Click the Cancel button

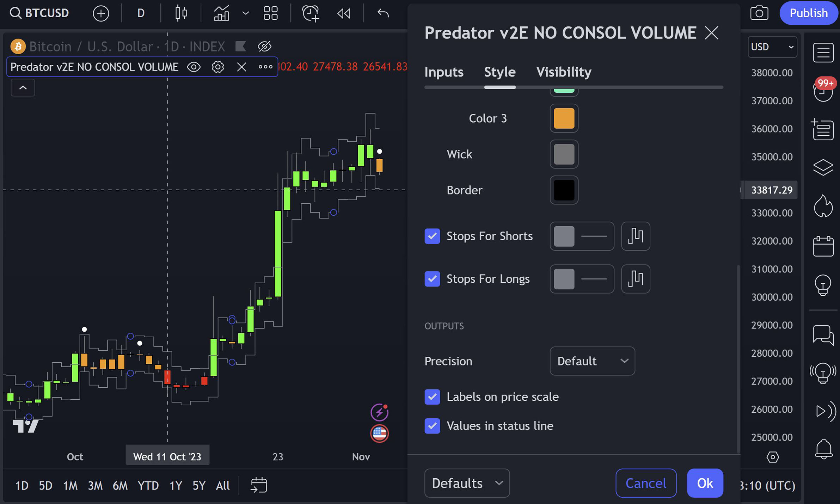(x=646, y=483)
